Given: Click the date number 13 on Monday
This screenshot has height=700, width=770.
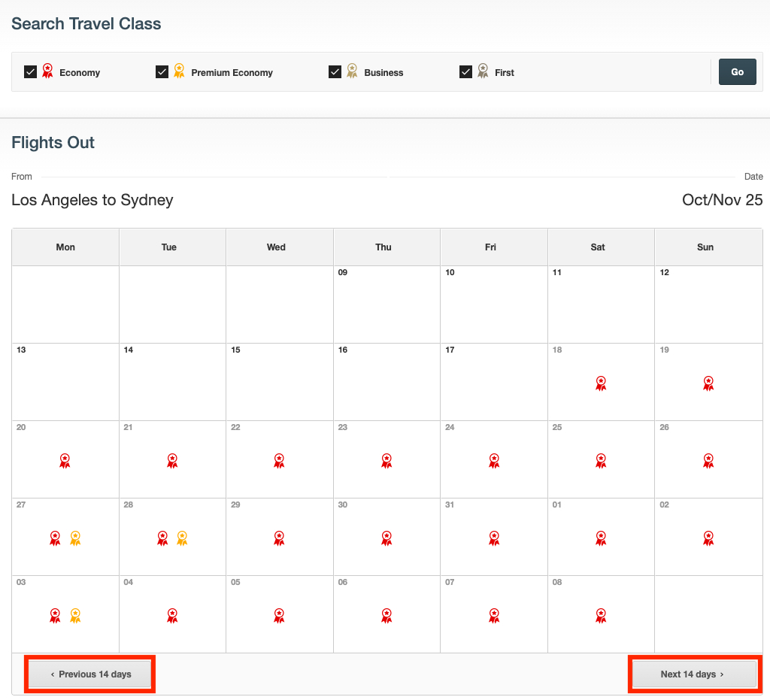Looking at the screenshot, I should pyautogui.click(x=21, y=350).
